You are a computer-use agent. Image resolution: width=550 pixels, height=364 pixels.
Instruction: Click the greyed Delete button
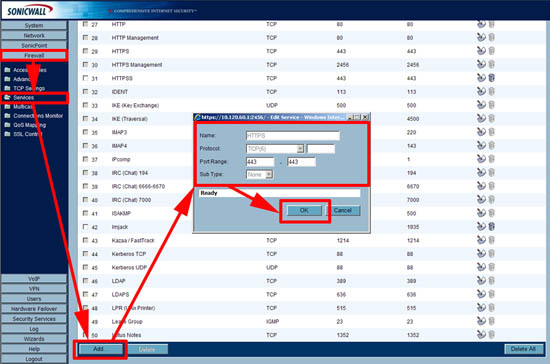(147, 349)
